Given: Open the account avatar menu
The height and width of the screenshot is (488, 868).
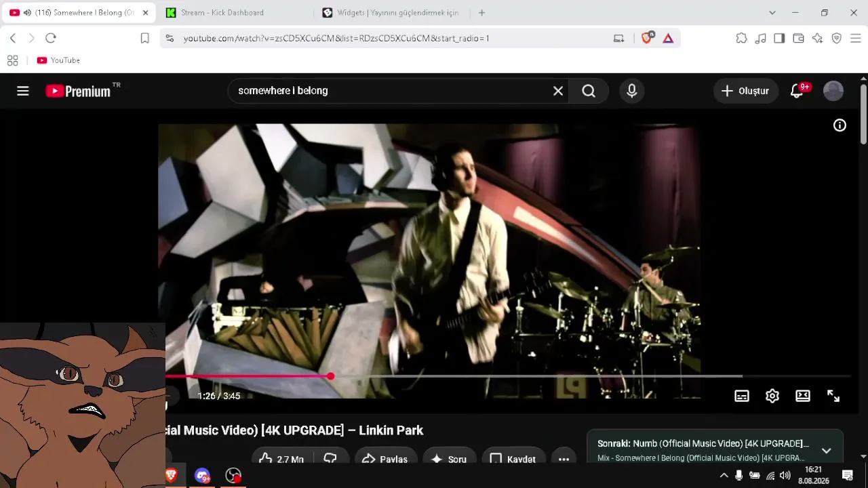Looking at the screenshot, I should point(833,91).
